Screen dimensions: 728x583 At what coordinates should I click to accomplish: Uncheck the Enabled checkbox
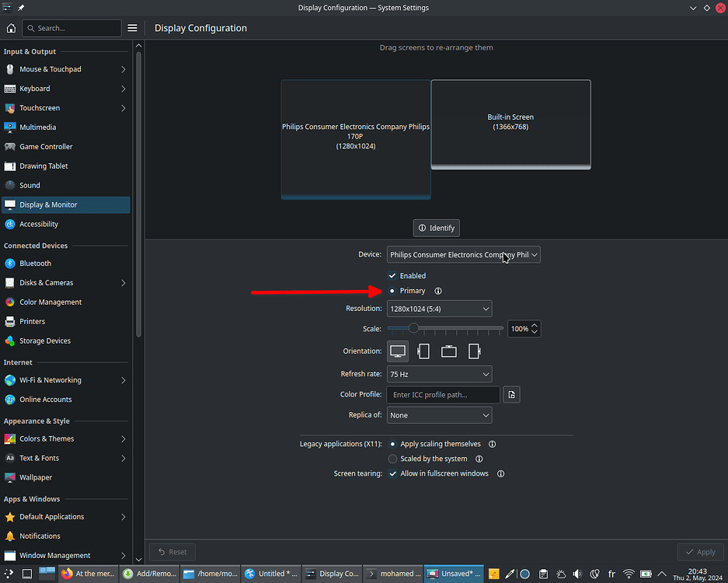click(392, 275)
